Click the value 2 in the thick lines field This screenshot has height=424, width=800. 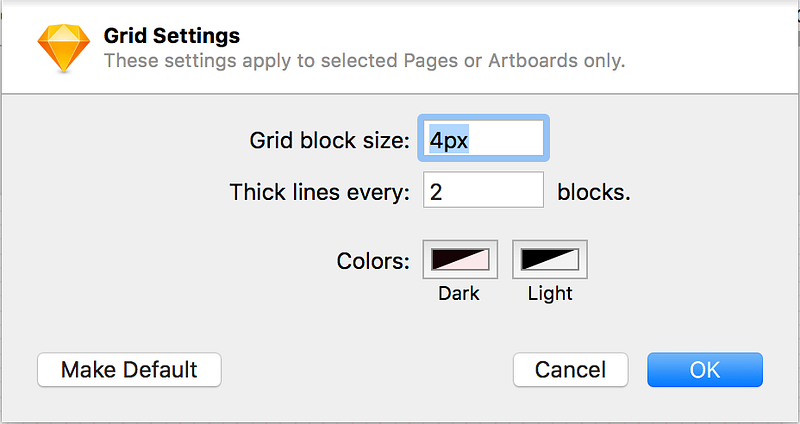coord(436,192)
